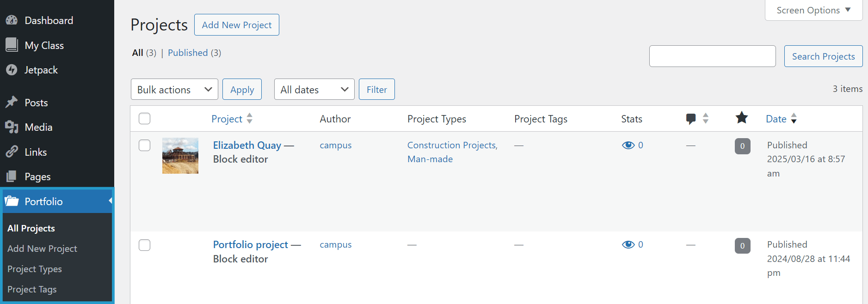This screenshot has height=304, width=868.
Task: Open Pages via the pages icon
Action: point(11,176)
